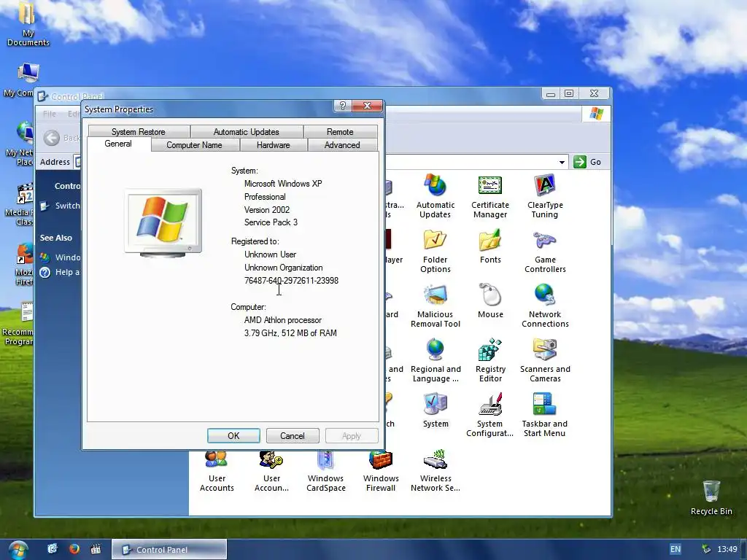The image size is (747, 560).
Task: Switch to Automatic Updates tab
Action: tap(247, 131)
